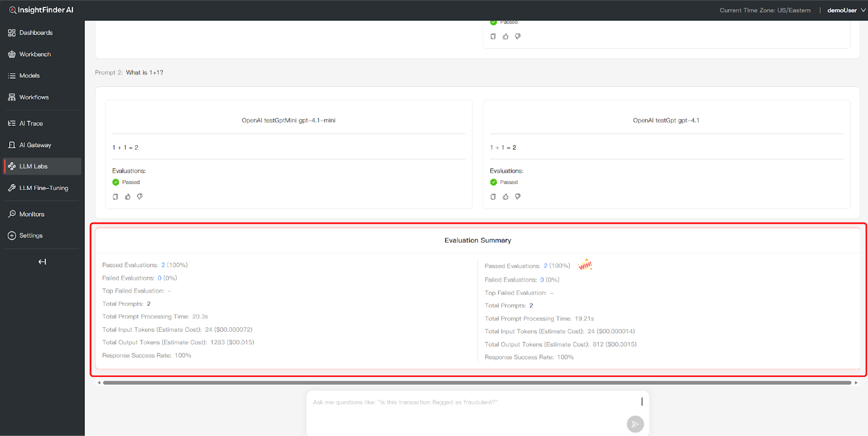
Task: Open the Dashboards section
Action: [x=36, y=33]
